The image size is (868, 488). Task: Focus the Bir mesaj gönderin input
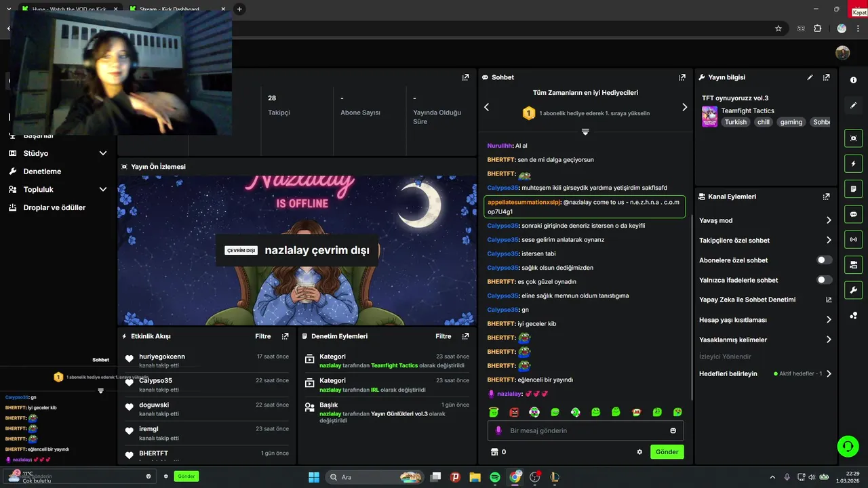click(585, 430)
